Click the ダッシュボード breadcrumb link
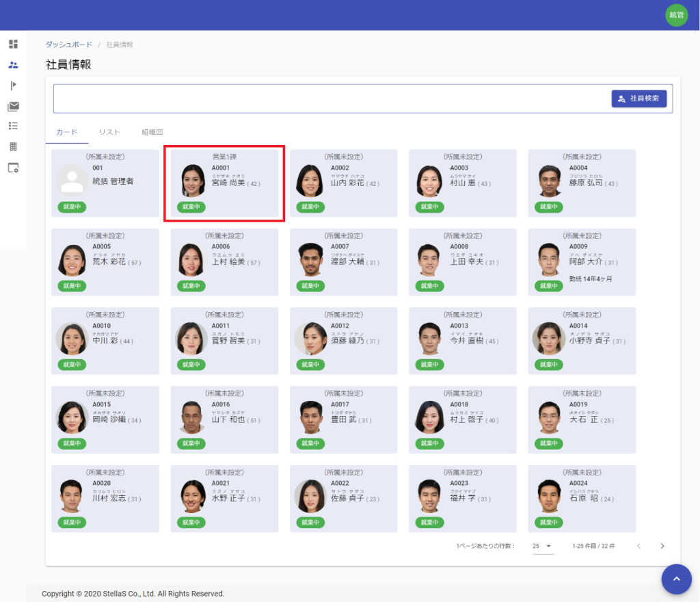Image resolution: width=700 pixels, height=602 pixels. 68,44
